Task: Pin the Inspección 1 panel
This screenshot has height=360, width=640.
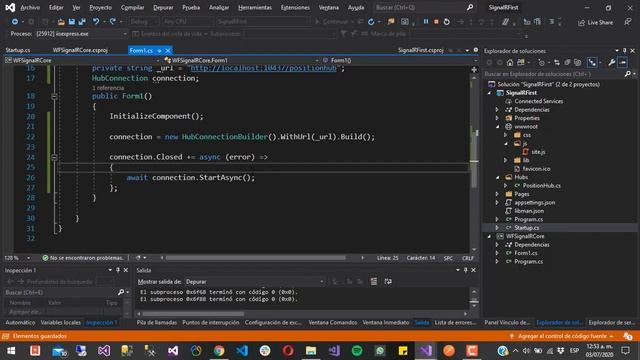Action: [x=118, y=270]
